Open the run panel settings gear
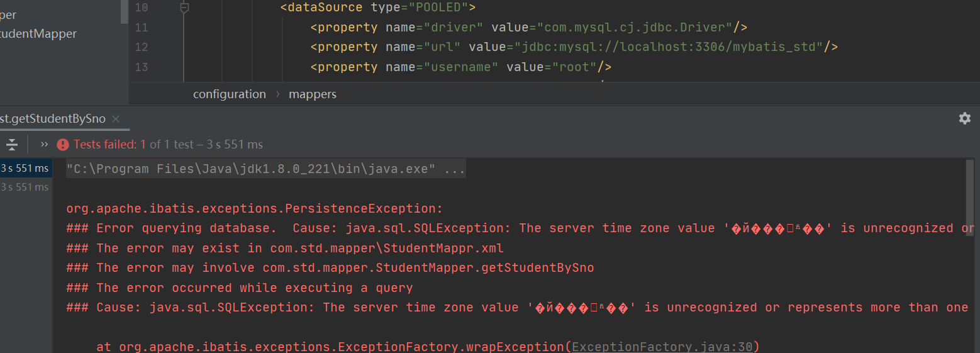 (964, 118)
